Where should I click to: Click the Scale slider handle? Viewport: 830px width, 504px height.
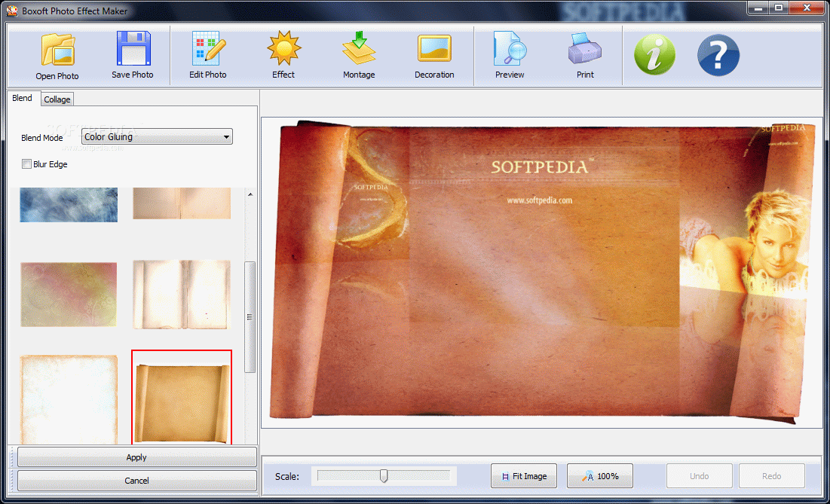point(384,476)
